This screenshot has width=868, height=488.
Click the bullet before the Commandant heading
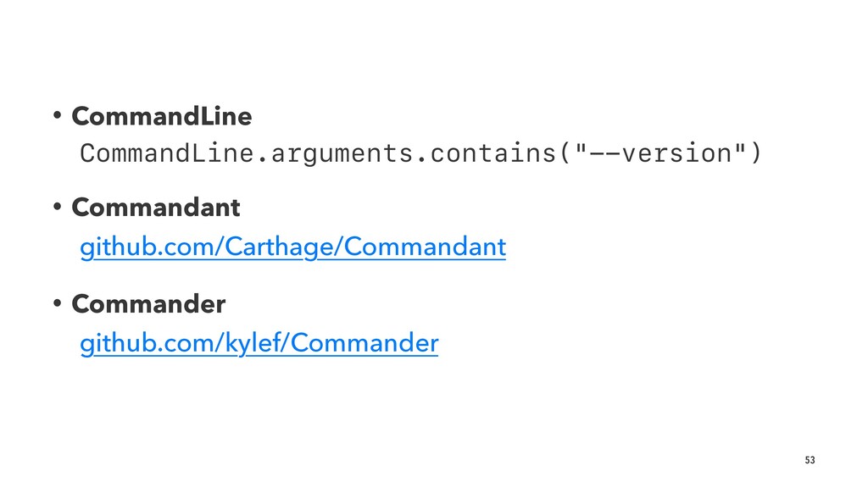(x=57, y=207)
